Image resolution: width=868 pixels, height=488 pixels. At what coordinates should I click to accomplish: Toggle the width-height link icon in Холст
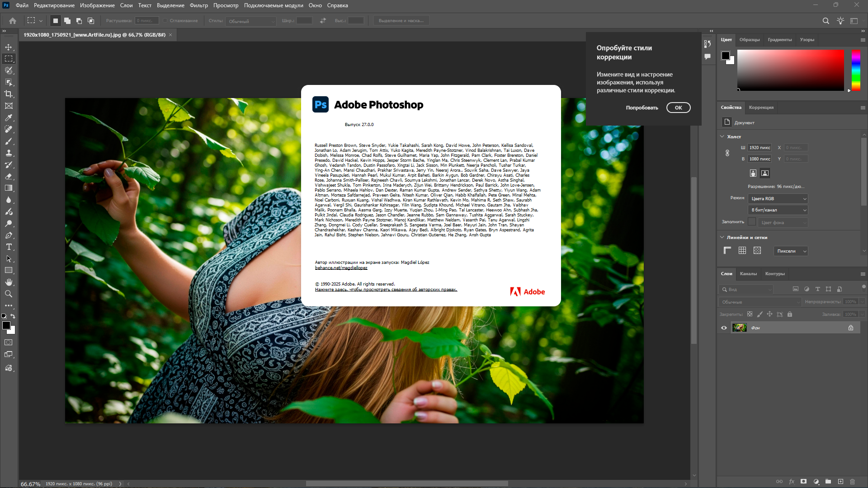pyautogui.click(x=727, y=153)
